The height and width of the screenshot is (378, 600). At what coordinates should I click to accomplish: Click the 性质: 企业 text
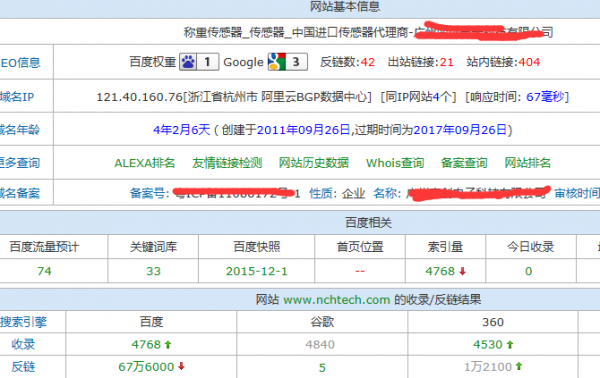(x=337, y=193)
